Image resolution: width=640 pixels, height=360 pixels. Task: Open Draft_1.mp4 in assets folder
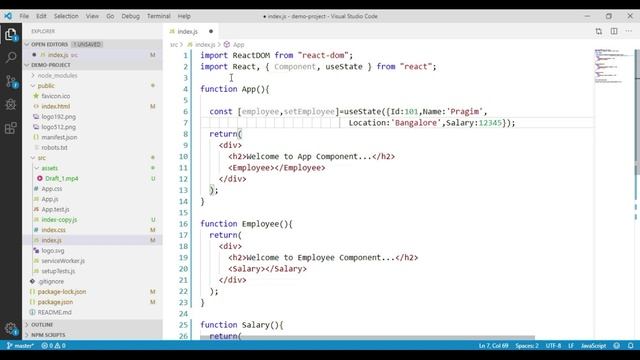pos(62,178)
